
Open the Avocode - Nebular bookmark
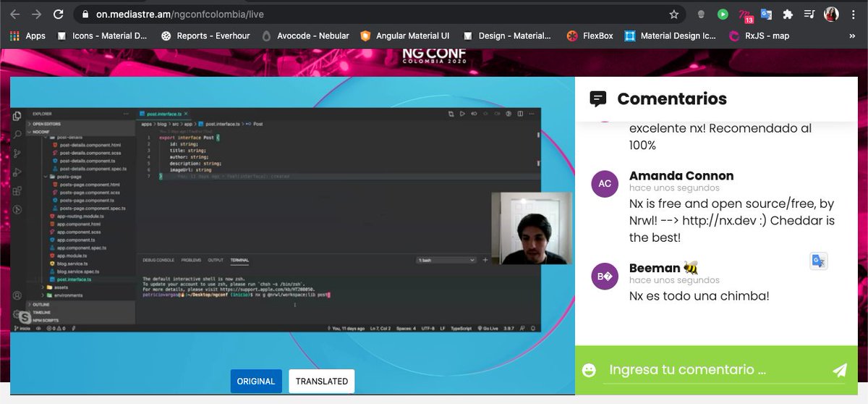click(306, 35)
